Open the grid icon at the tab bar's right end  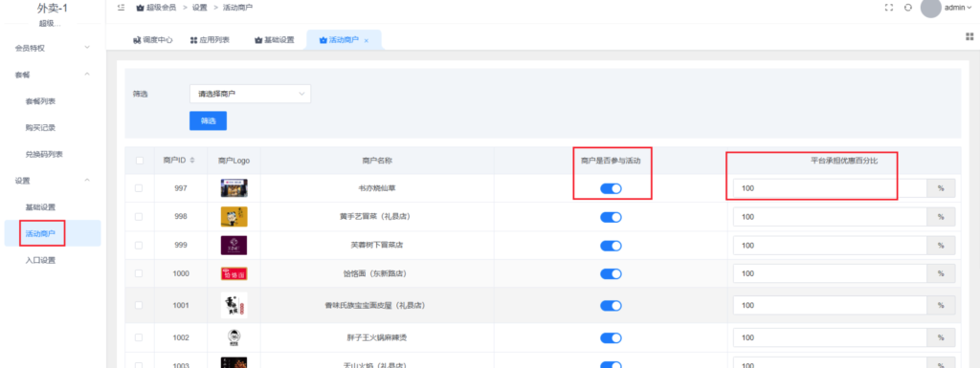point(970,36)
